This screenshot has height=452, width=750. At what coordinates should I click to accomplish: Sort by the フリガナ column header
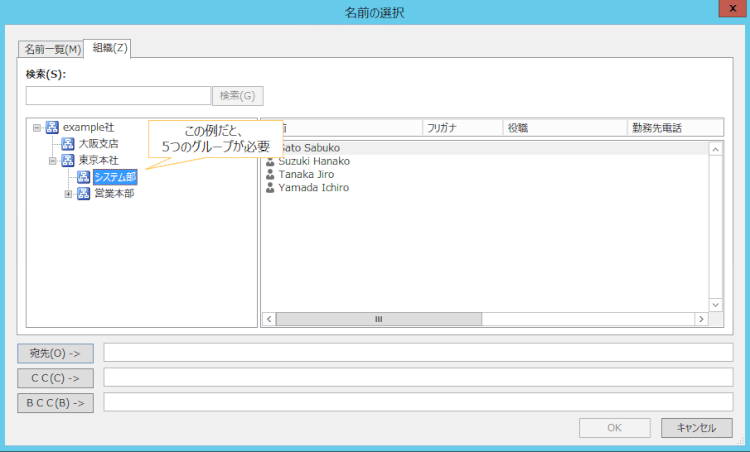coord(461,128)
